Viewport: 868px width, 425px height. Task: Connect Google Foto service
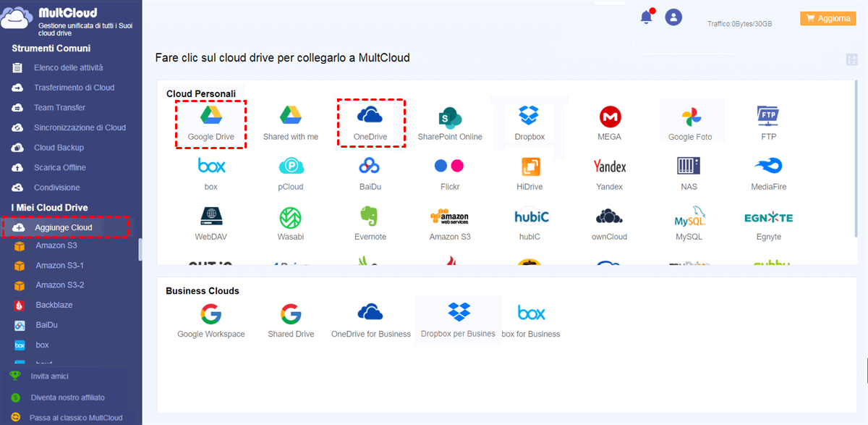coord(690,124)
